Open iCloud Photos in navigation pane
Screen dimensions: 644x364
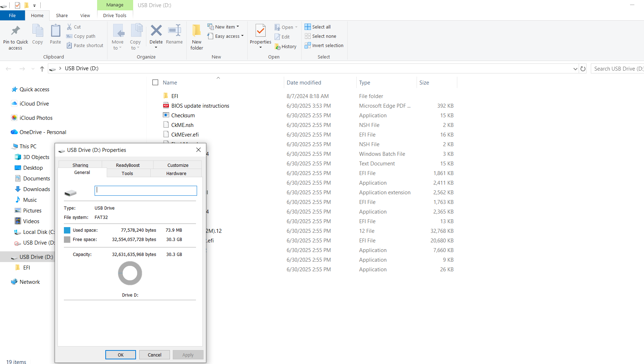[x=36, y=118]
